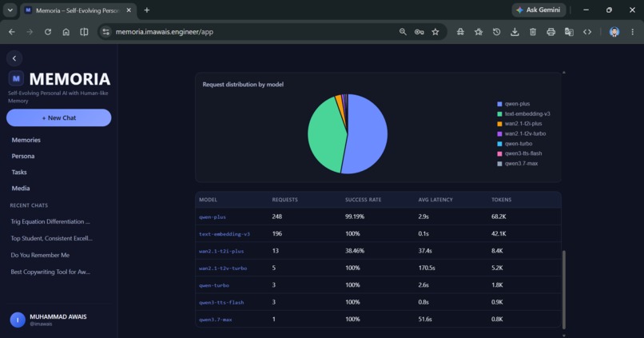Start a New Chat
The width and height of the screenshot is (644, 338).
click(x=59, y=118)
